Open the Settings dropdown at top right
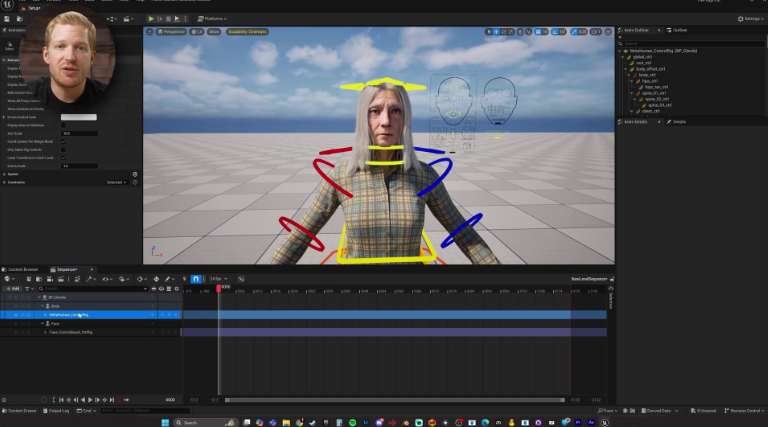The width and height of the screenshot is (768, 427). (x=751, y=19)
